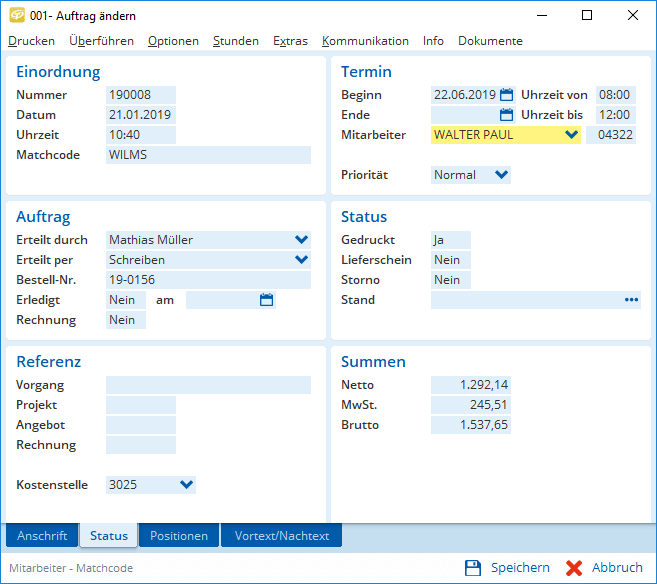Click the red X Abbruch icon
The image size is (657, 584).
[x=574, y=567]
